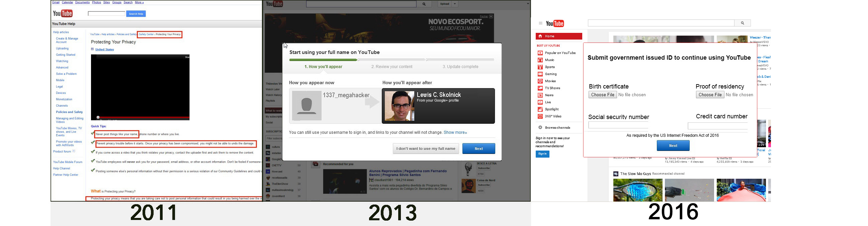Open the News sidebar icon
The height and width of the screenshot is (226, 868).
pyautogui.click(x=540, y=95)
